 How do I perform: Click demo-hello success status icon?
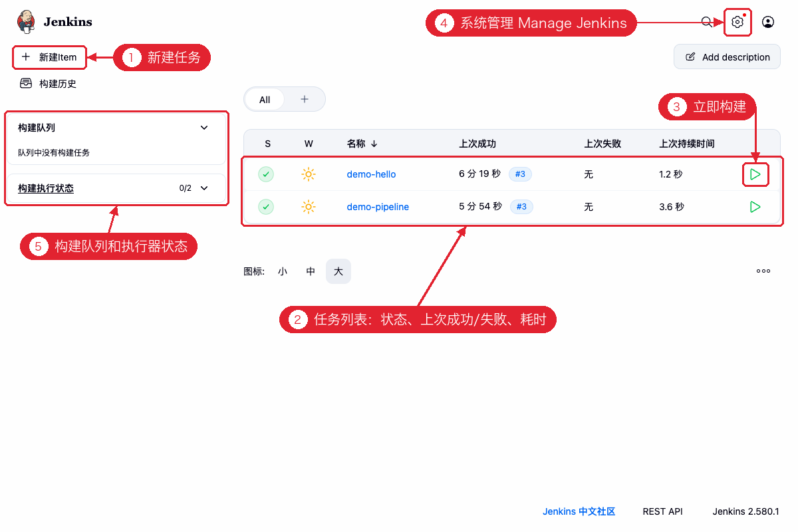point(266,174)
